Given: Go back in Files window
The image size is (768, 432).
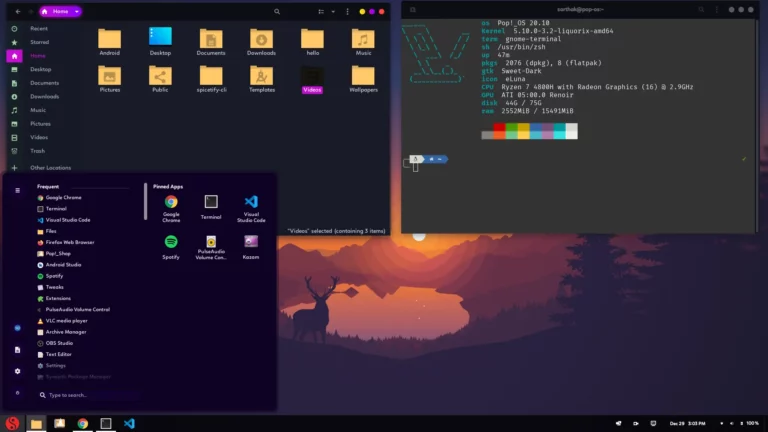Looking at the screenshot, I should click(18, 11).
